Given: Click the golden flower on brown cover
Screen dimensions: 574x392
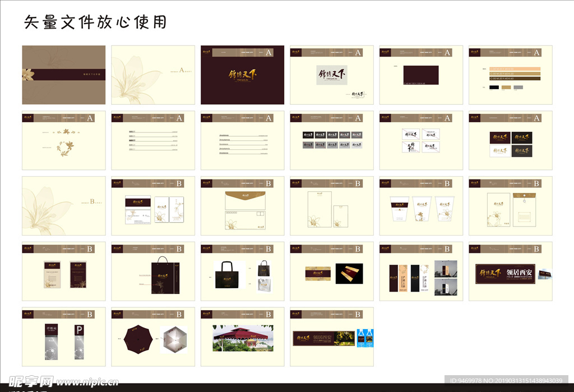Looking at the screenshot, I should tap(27, 75).
